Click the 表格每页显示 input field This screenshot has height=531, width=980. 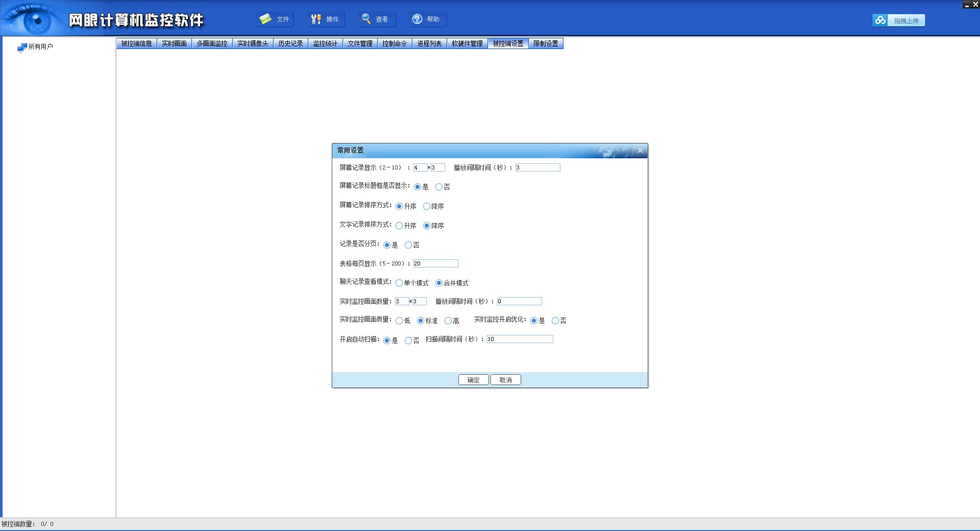tap(435, 263)
